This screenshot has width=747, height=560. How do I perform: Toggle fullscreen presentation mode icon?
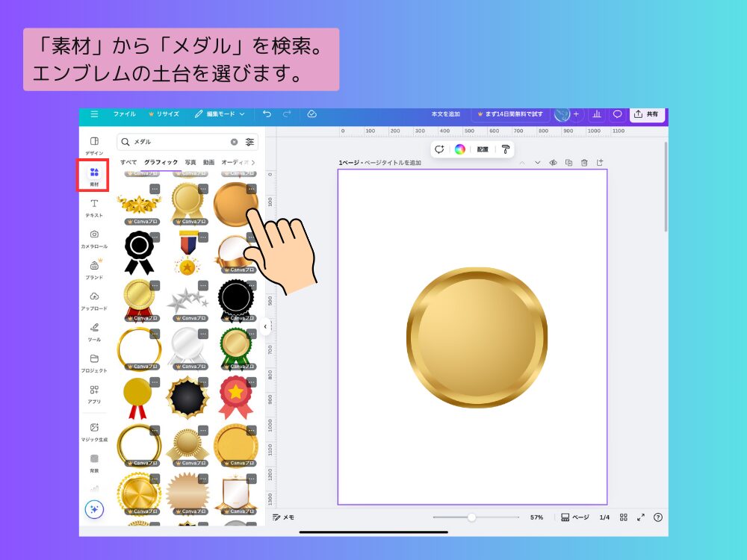tap(640, 517)
